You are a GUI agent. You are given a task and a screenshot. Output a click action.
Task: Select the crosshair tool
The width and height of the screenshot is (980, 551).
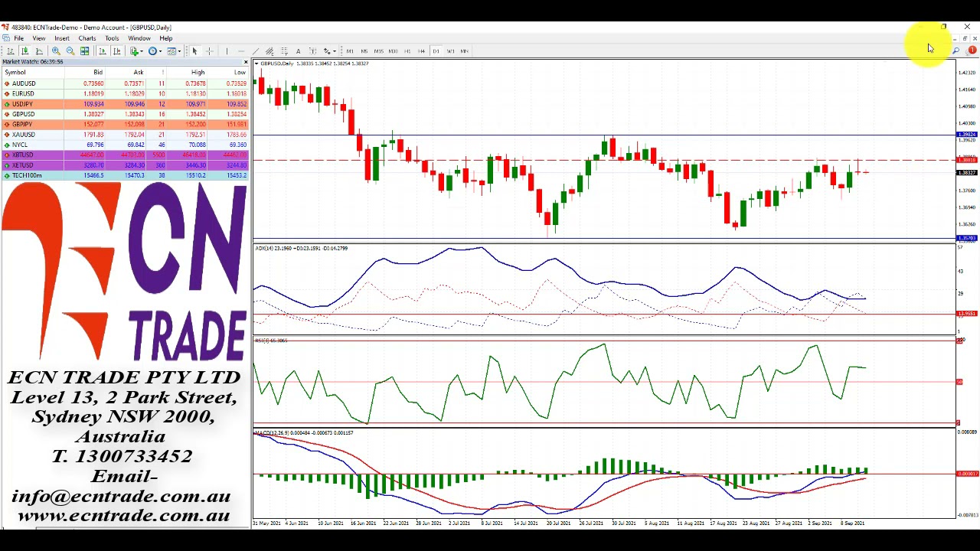(x=209, y=51)
